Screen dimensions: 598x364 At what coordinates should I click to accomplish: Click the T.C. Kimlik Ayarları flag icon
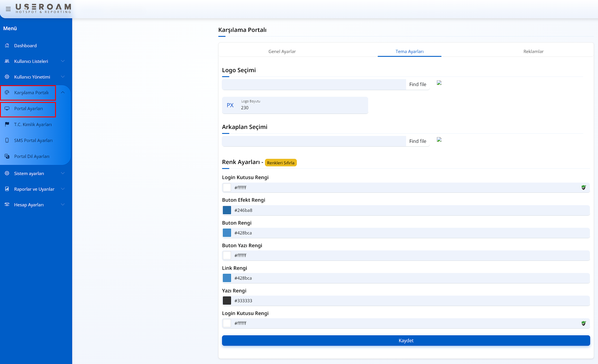point(7,124)
